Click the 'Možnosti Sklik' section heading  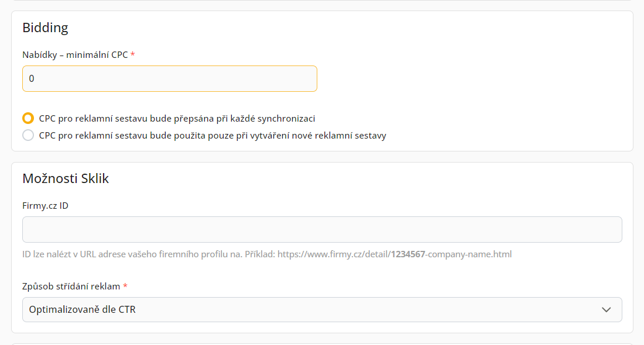[66, 178]
